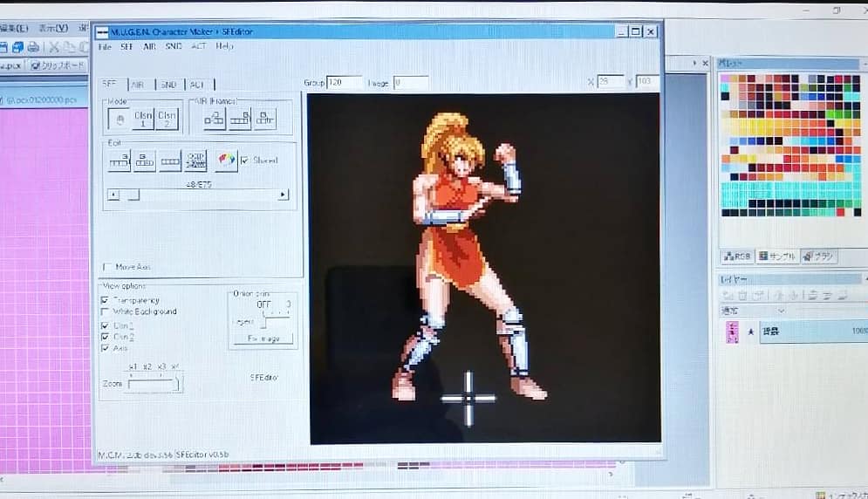Click the cut scissors icon in background toolbar

click(x=54, y=47)
